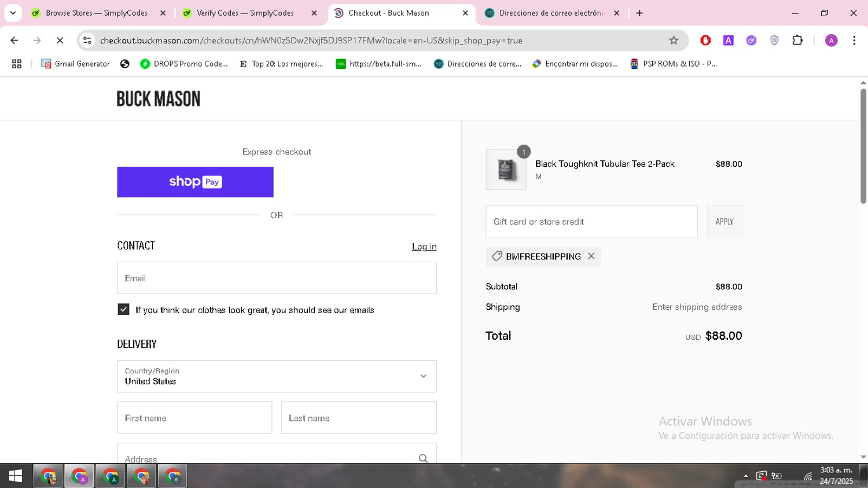Open the Extensions puzzle menu

tap(797, 41)
